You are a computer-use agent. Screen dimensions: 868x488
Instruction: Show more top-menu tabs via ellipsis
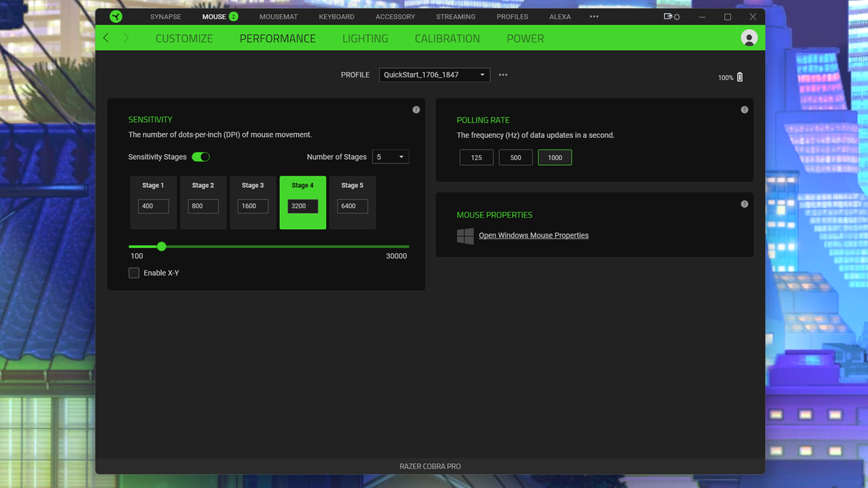[594, 17]
